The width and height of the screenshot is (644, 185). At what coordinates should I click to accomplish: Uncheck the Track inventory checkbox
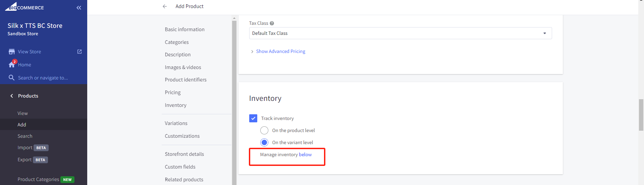pos(253,118)
